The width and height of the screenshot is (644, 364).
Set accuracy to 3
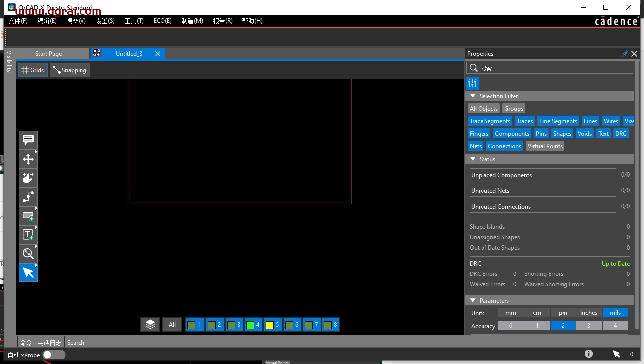pos(589,326)
